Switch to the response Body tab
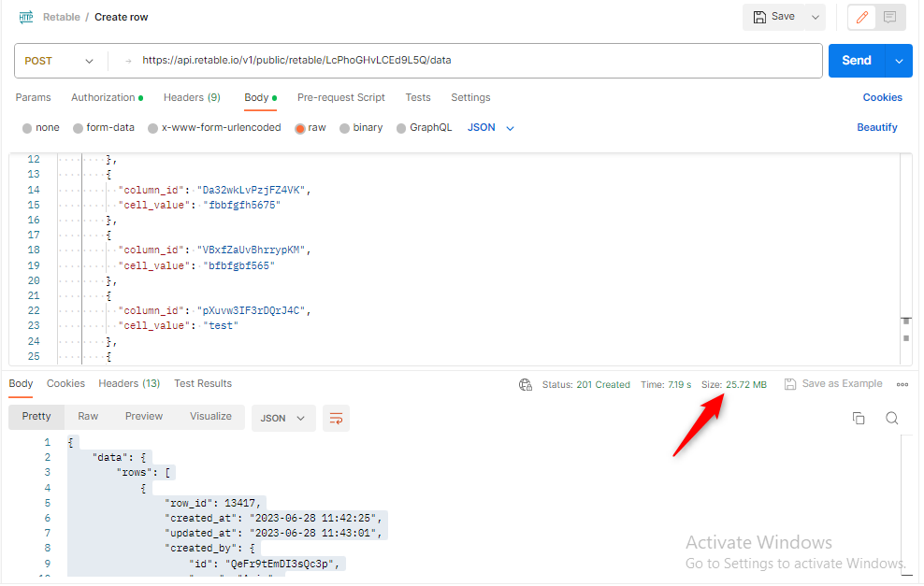This screenshot has height=586, width=924. tap(21, 383)
